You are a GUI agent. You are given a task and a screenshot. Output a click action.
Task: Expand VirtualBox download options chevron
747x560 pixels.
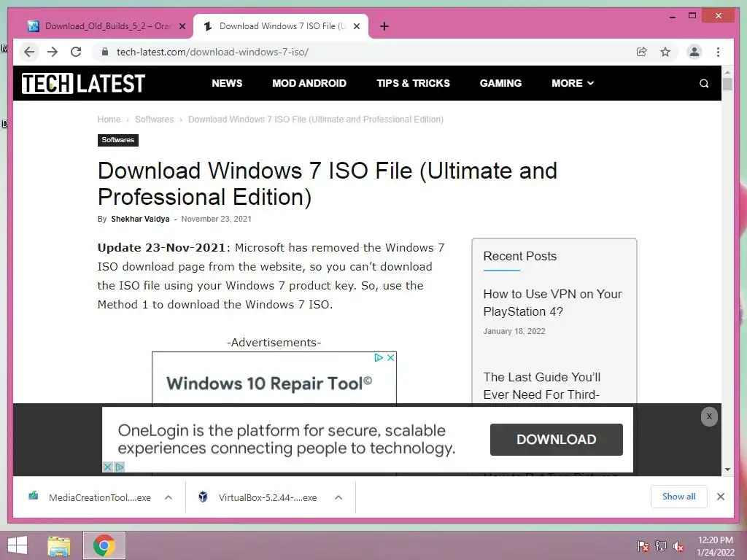pyautogui.click(x=338, y=497)
